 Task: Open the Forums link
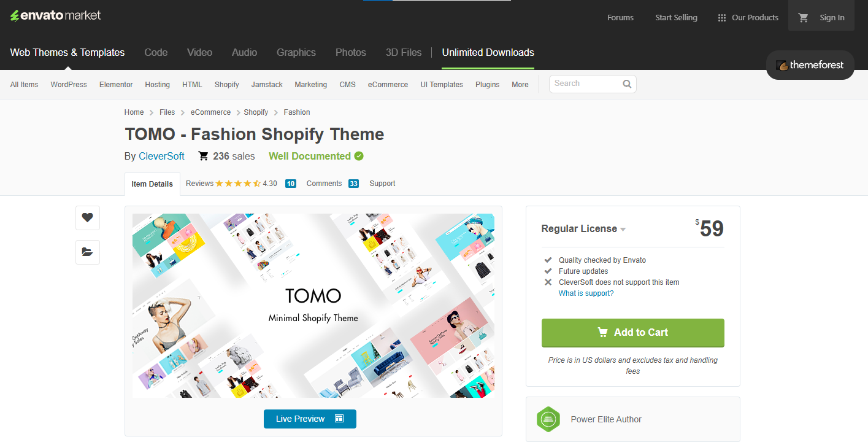pyautogui.click(x=620, y=18)
